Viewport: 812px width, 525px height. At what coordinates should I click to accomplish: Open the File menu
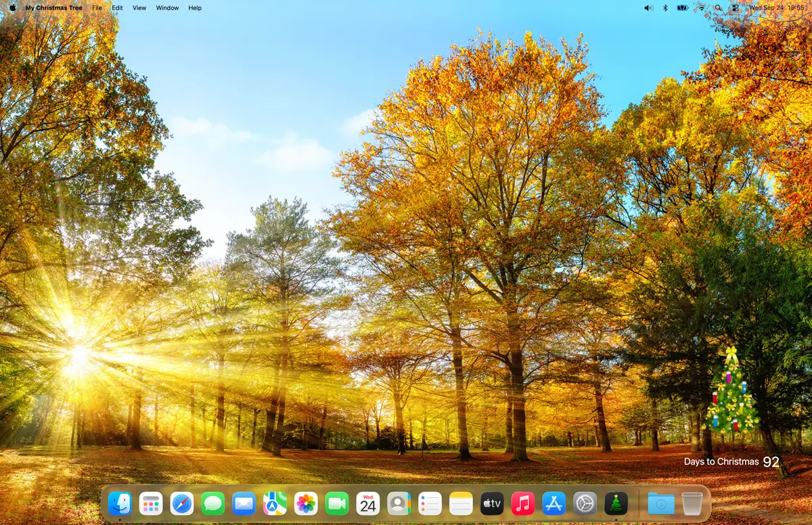click(97, 8)
